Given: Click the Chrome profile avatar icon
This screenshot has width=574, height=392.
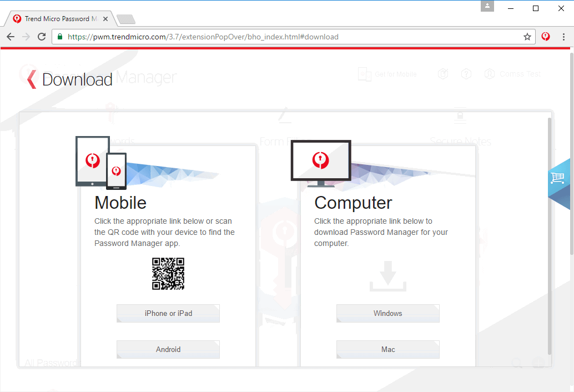Looking at the screenshot, I should 487,6.
